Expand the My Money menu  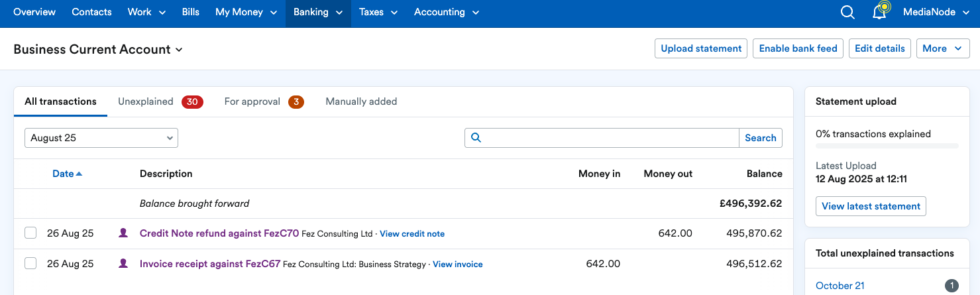tap(245, 12)
